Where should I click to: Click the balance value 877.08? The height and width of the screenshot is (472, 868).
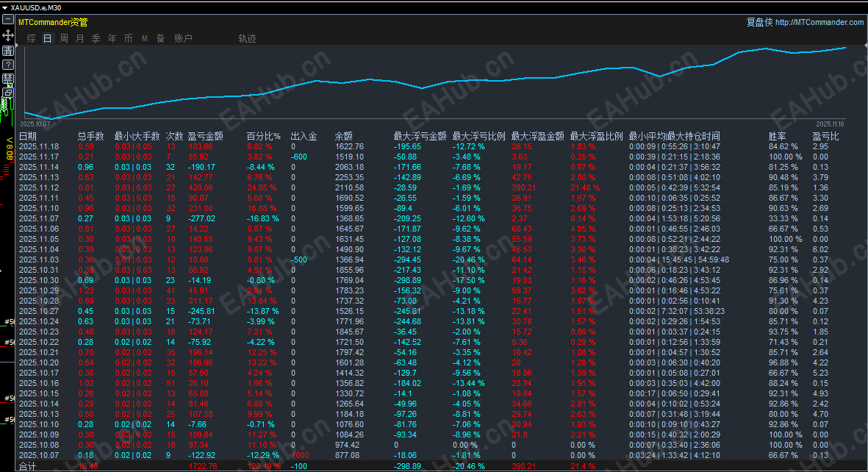[347, 455]
